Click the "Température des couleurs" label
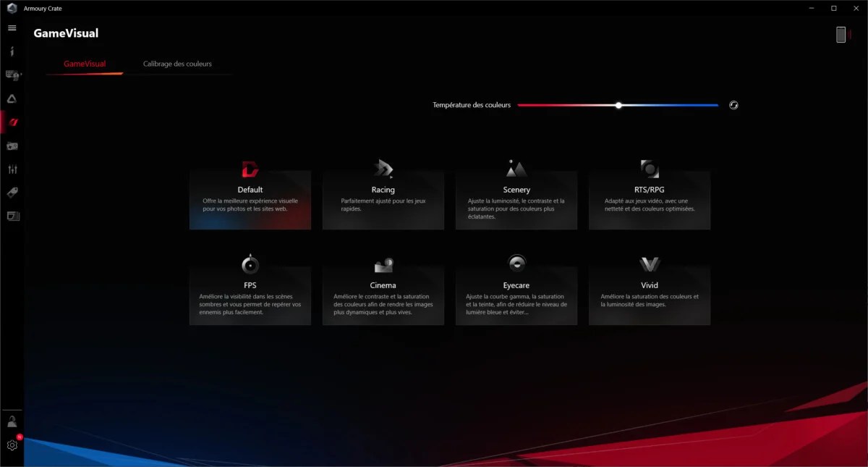 pyautogui.click(x=472, y=105)
